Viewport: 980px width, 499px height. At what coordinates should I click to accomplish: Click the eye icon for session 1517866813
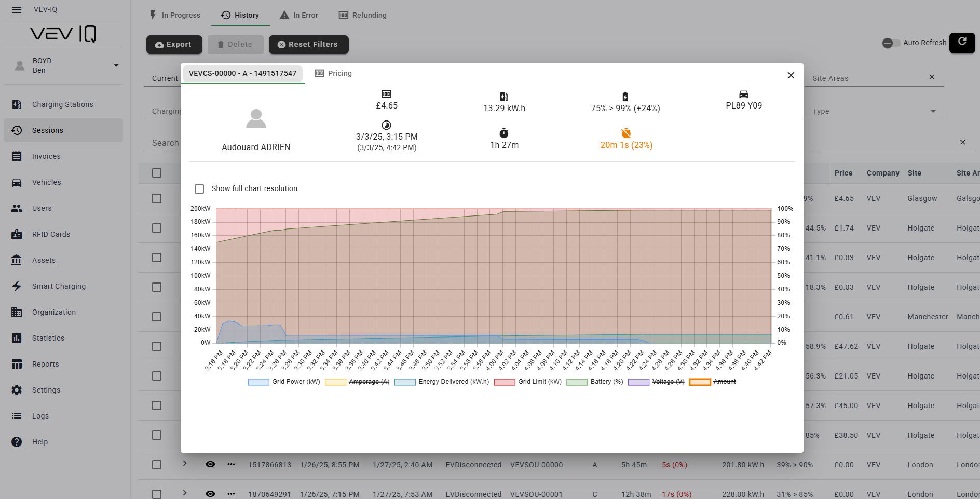[x=210, y=464]
